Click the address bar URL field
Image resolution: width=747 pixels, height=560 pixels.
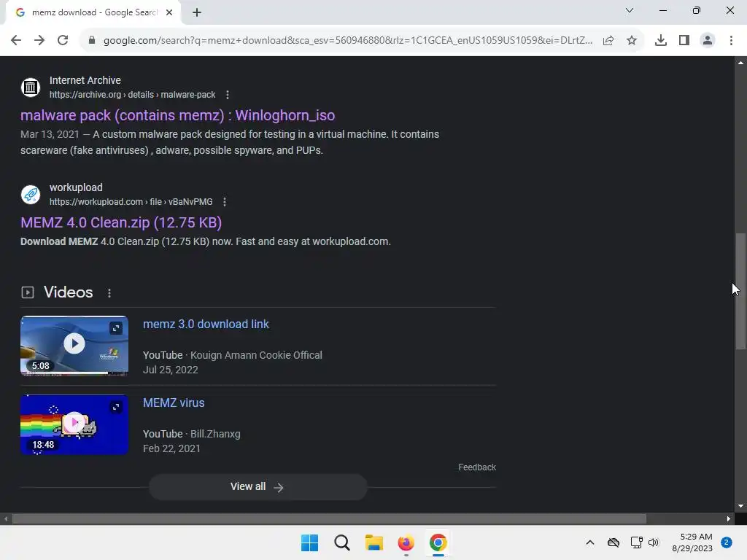click(348, 41)
